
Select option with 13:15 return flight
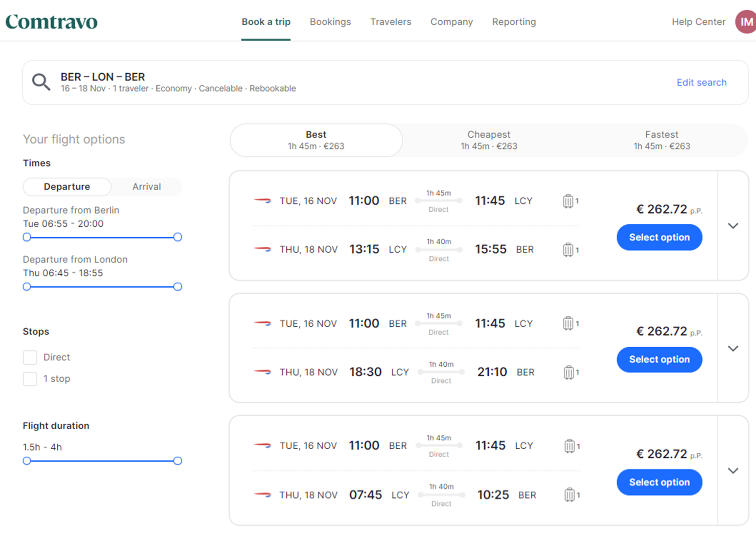click(659, 237)
